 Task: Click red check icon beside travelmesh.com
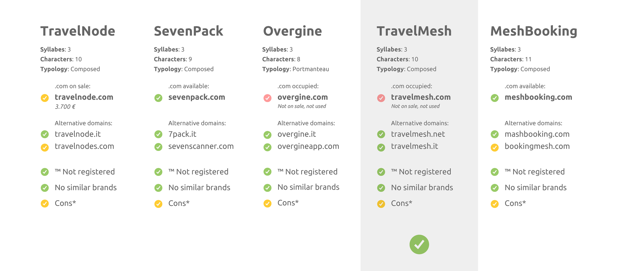click(381, 98)
